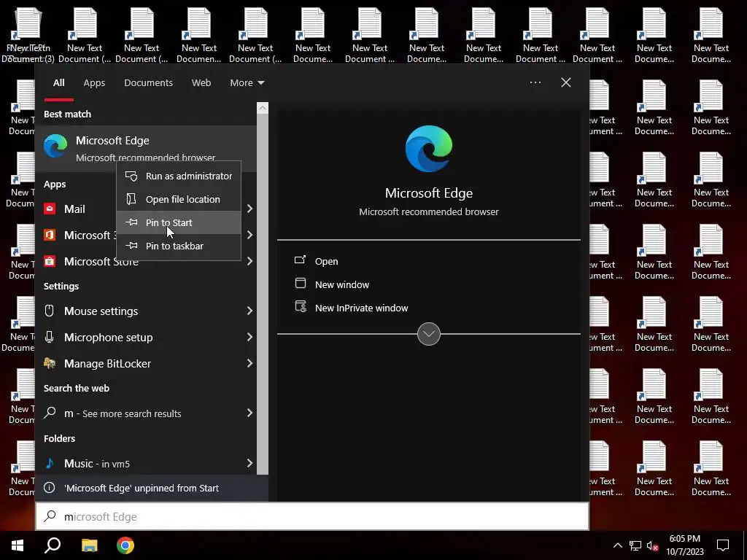Choose Pin to taskbar from context menu

(x=179, y=246)
